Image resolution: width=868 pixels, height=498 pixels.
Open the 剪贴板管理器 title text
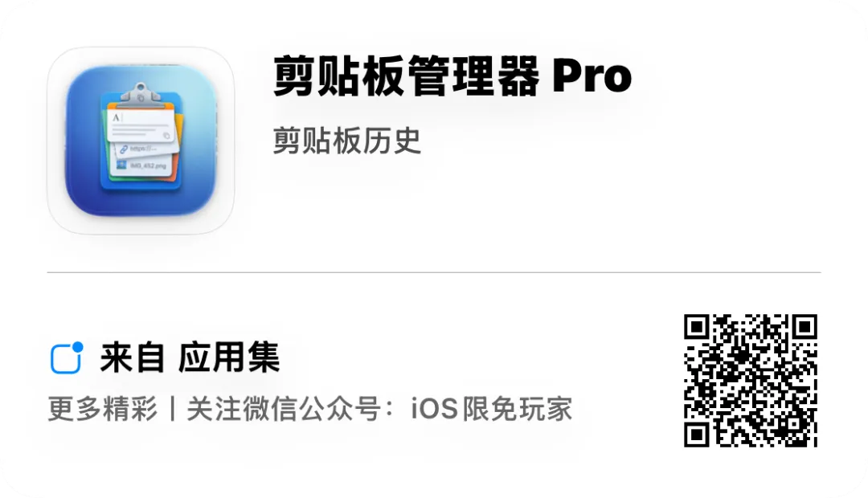[406, 76]
